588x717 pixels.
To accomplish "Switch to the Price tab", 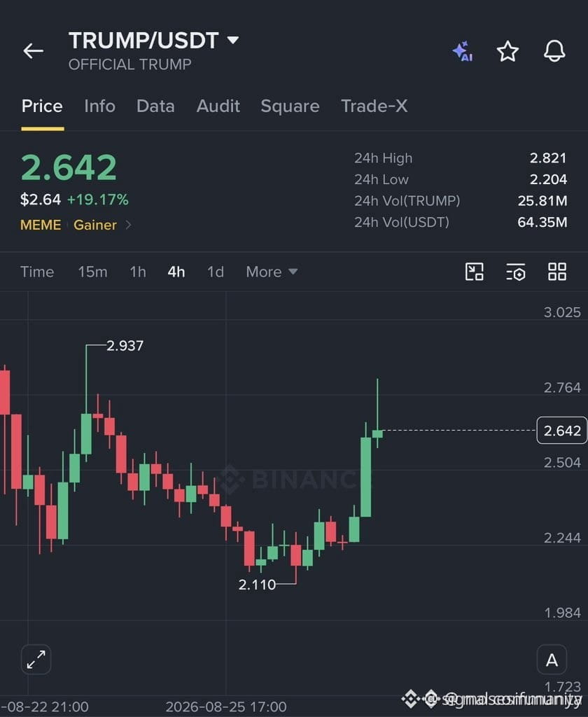I will [x=42, y=106].
